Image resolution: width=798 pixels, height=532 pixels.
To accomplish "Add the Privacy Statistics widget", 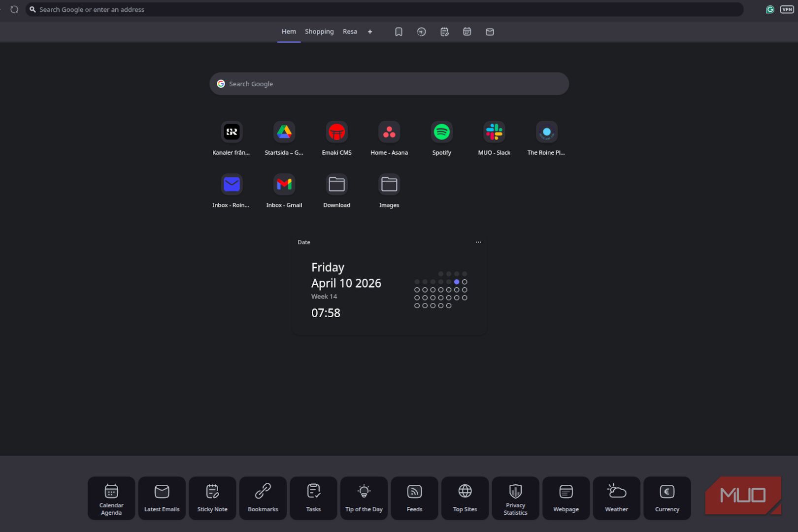I will 515,498.
